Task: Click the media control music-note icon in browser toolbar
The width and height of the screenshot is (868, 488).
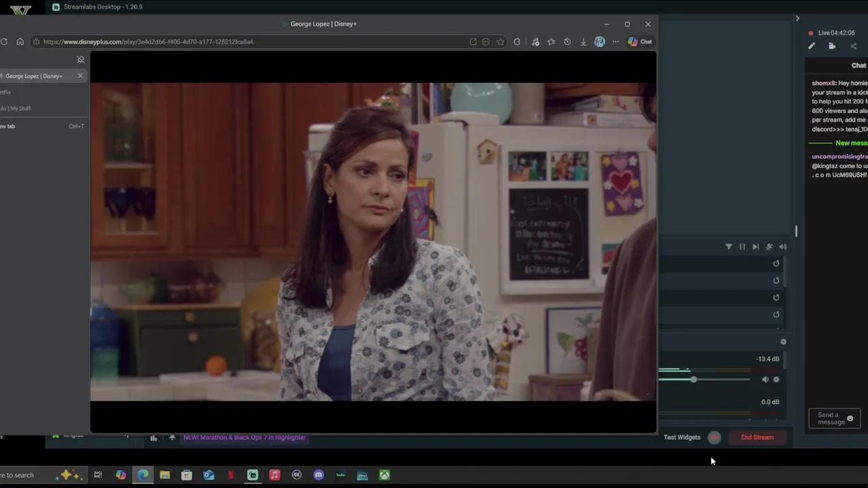Action: [535, 41]
